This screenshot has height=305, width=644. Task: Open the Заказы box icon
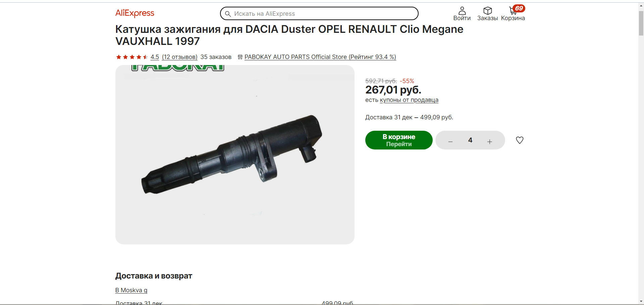pyautogui.click(x=487, y=11)
